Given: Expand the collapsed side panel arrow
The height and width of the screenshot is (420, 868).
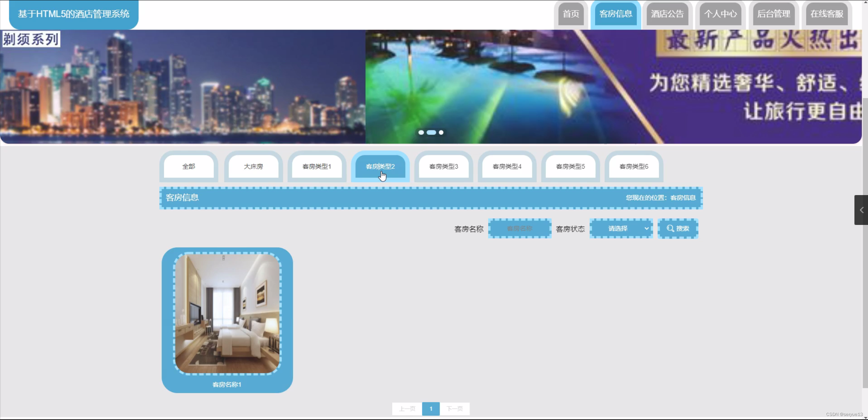Looking at the screenshot, I should 861,210.
